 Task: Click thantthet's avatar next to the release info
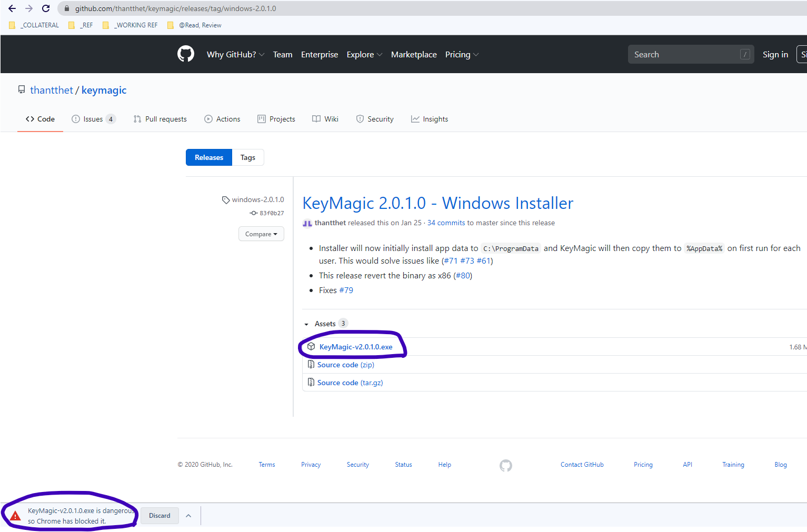coord(307,223)
